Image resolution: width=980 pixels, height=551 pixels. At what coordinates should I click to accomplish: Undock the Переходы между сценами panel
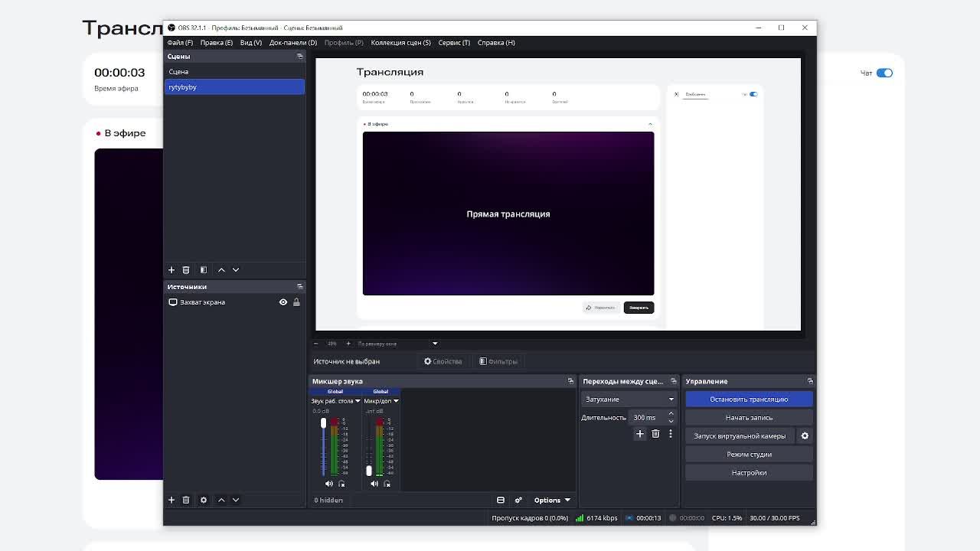coord(674,381)
